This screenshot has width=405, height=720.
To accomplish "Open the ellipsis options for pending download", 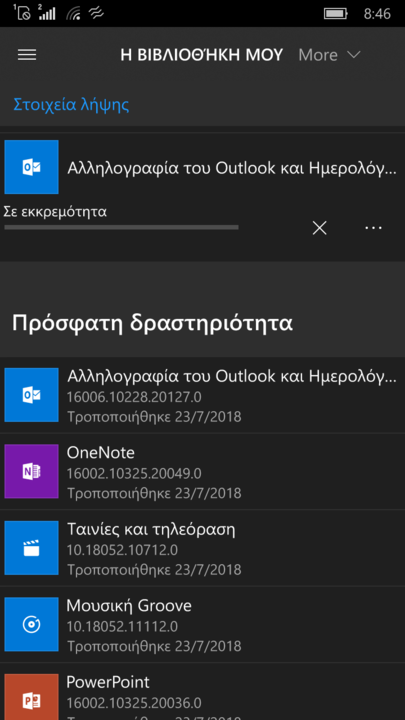I will point(373,228).
